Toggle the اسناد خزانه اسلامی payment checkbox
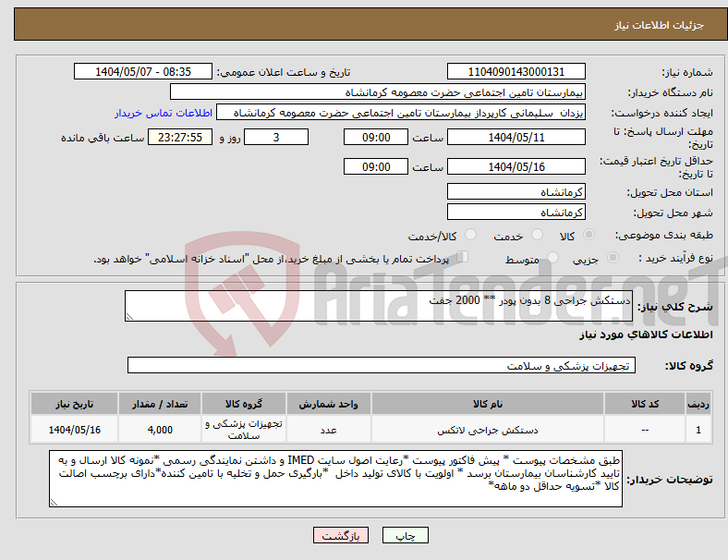The width and height of the screenshot is (728, 560). pyautogui.click(x=463, y=257)
